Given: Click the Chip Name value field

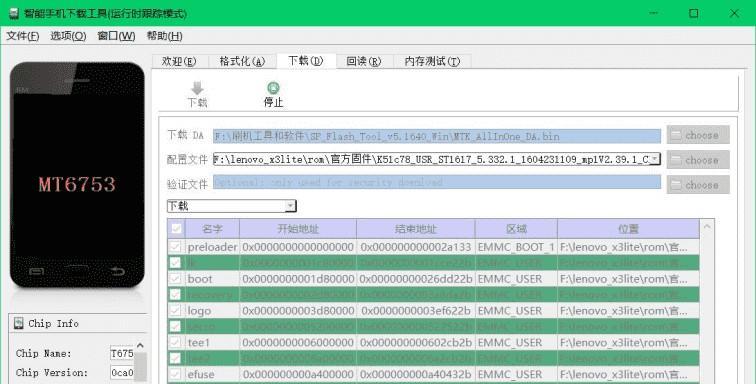Looking at the screenshot, I should coord(122,353).
